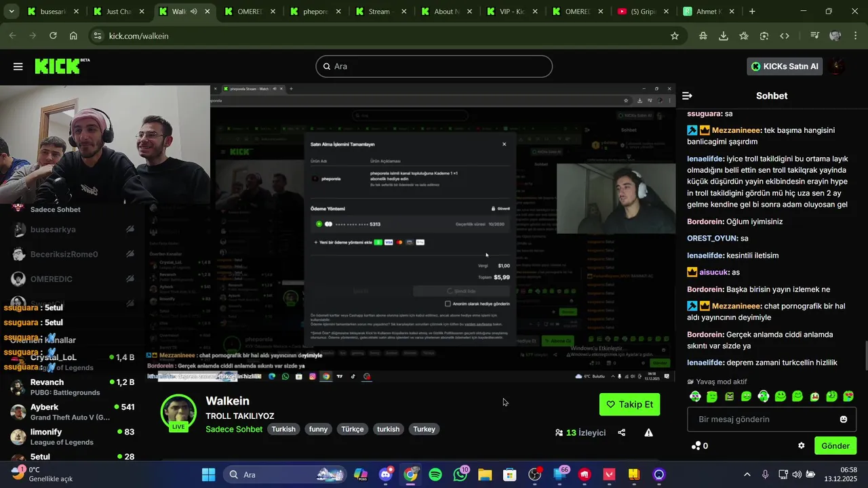Mute the Walkein tab audio
The image size is (868, 488).
click(x=194, y=12)
